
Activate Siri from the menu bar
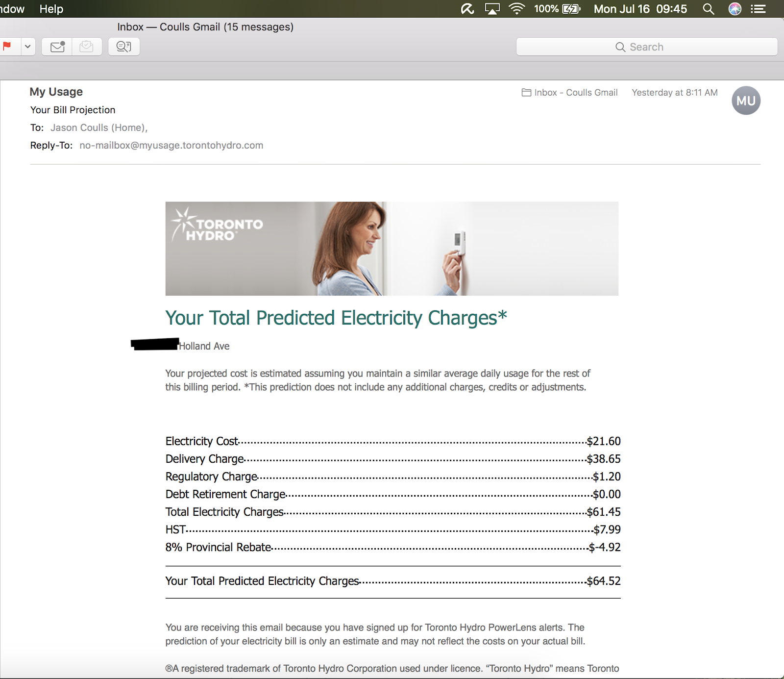(x=735, y=8)
